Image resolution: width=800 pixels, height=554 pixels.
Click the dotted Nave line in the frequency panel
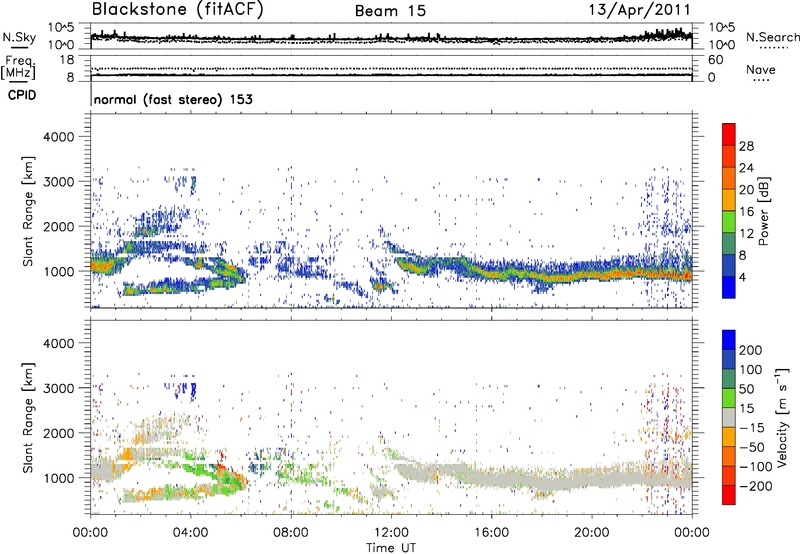[x=391, y=68]
